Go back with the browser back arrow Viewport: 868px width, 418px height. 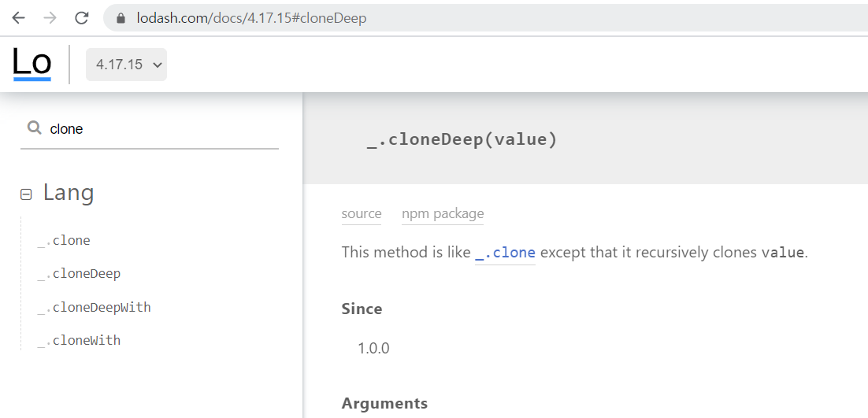18,18
